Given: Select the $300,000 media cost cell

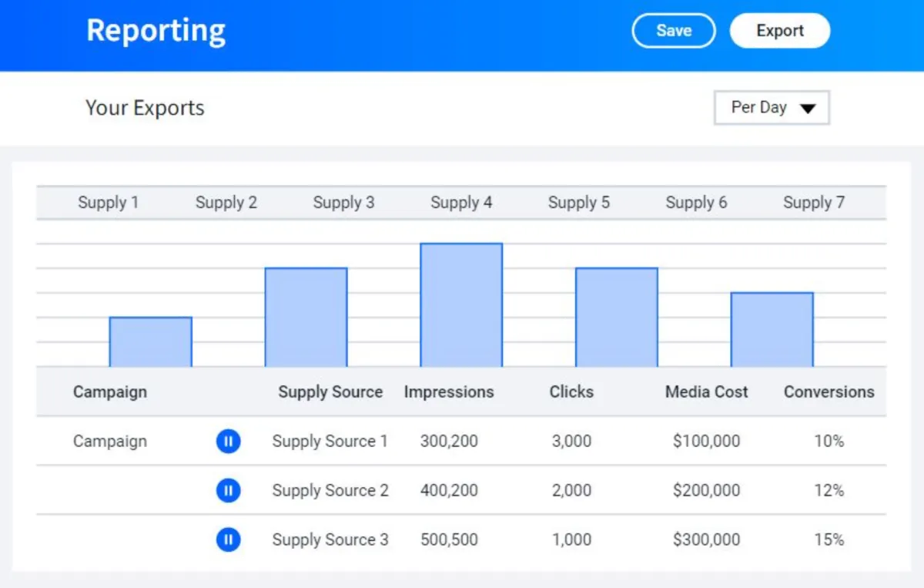Looking at the screenshot, I should click(706, 540).
